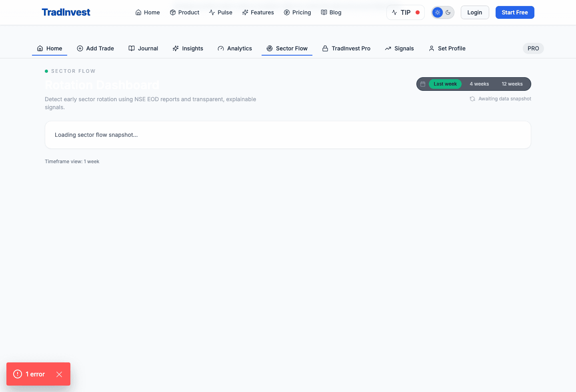Select the 12 weeks timeframe option

pos(512,84)
